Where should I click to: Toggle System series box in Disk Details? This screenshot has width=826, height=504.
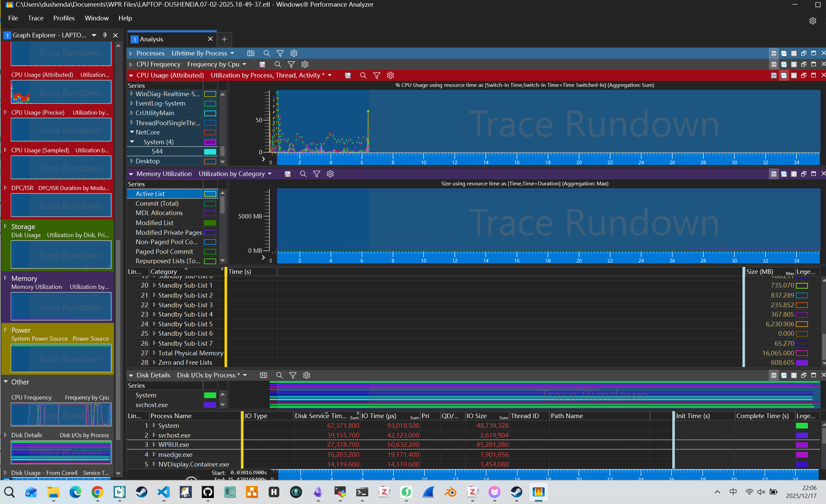[x=210, y=395]
